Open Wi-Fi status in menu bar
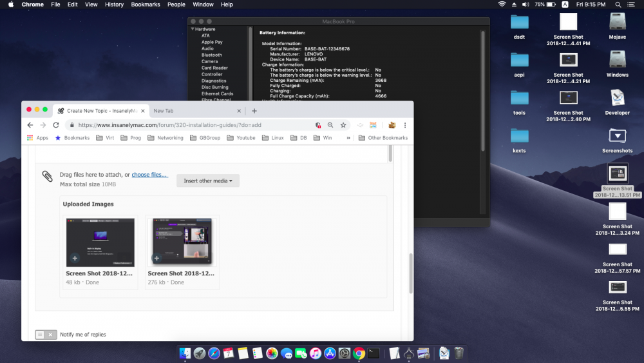This screenshot has width=644, height=363. 502,5
